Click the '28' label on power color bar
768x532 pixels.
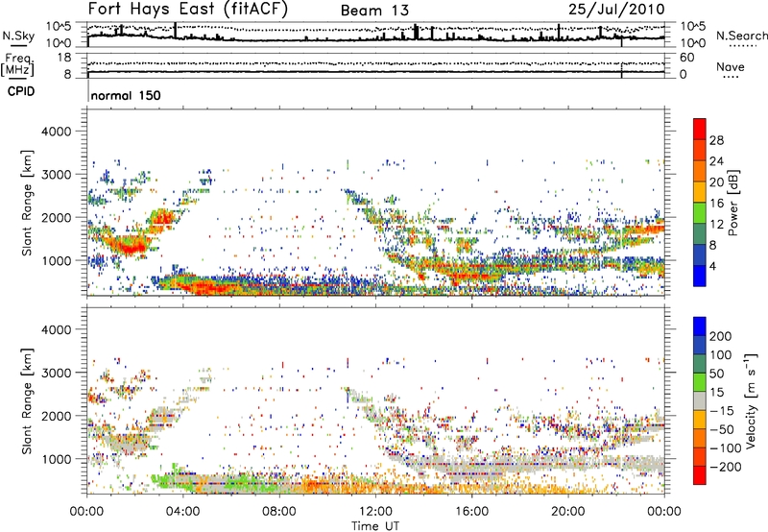click(x=716, y=140)
